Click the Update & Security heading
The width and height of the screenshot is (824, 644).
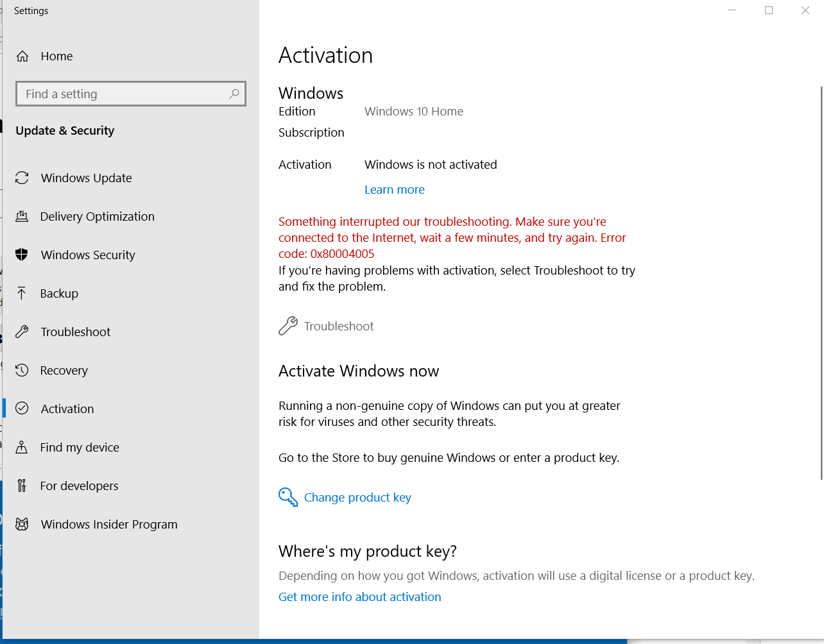pos(65,130)
